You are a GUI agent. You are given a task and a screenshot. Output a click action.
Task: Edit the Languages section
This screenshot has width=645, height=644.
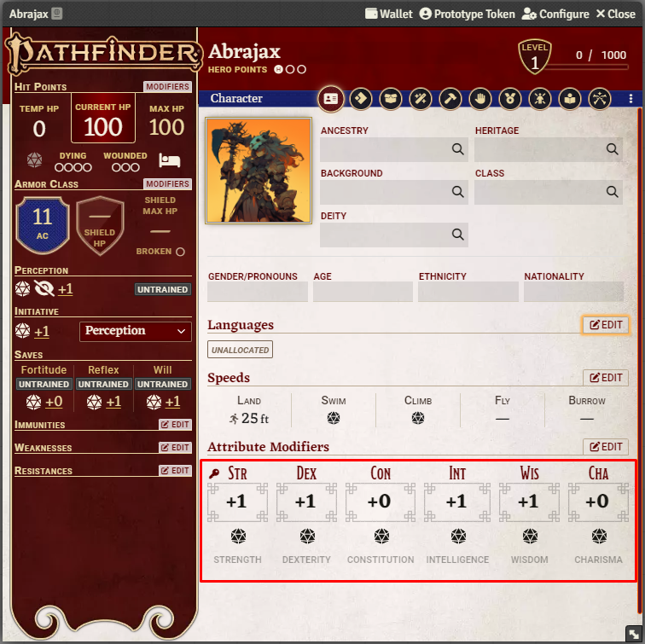(x=606, y=325)
